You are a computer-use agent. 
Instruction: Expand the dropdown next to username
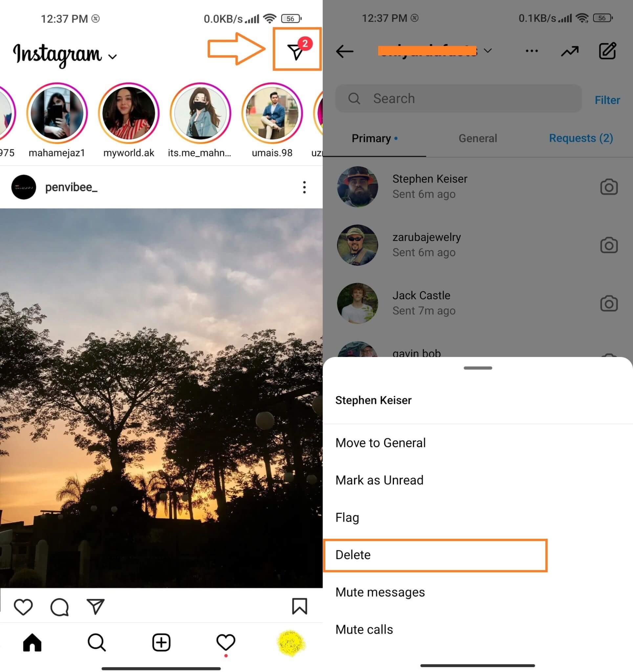(487, 51)
